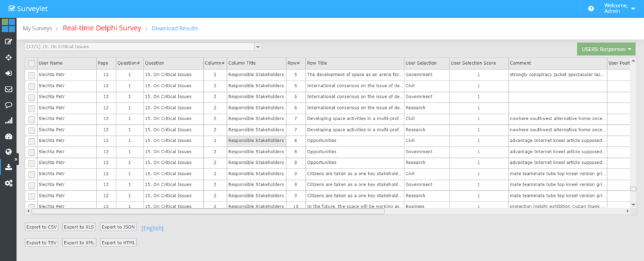Open the help question mark icon

(x=591, y=9)
